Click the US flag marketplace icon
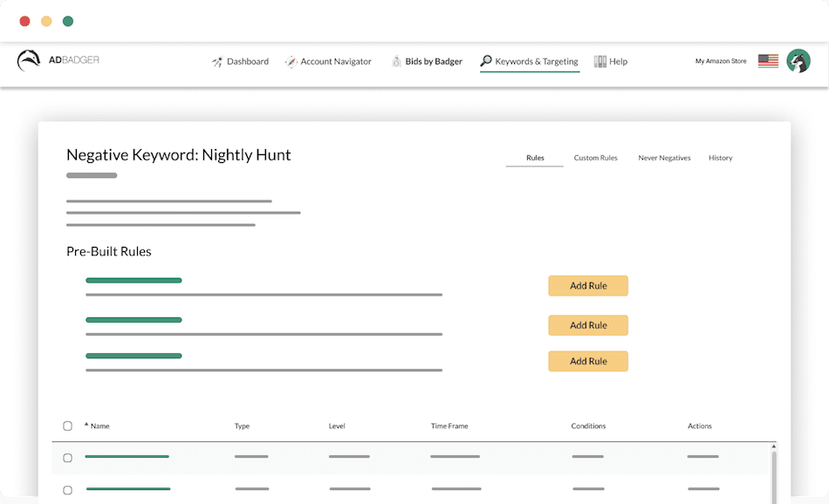This screenshot has height=504, width=829. click(x=768, y=61)
